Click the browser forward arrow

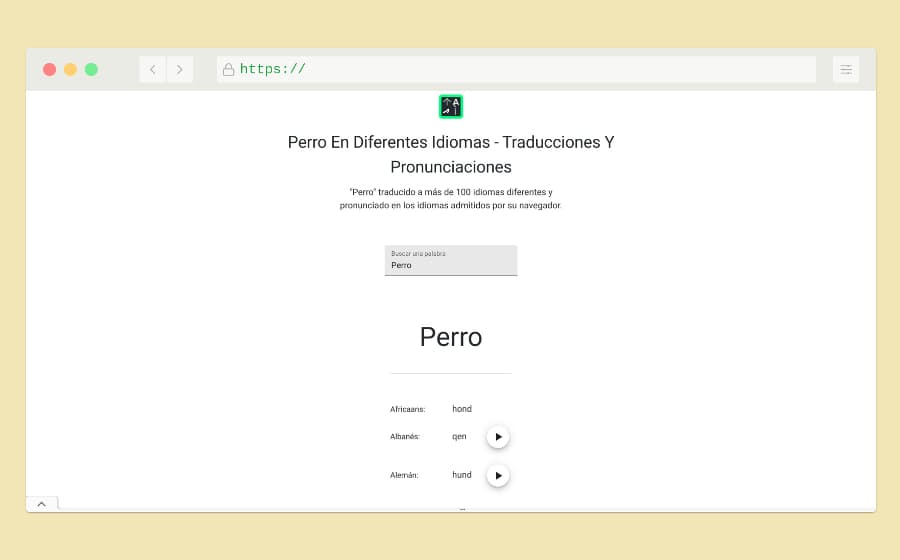(180, 69)
